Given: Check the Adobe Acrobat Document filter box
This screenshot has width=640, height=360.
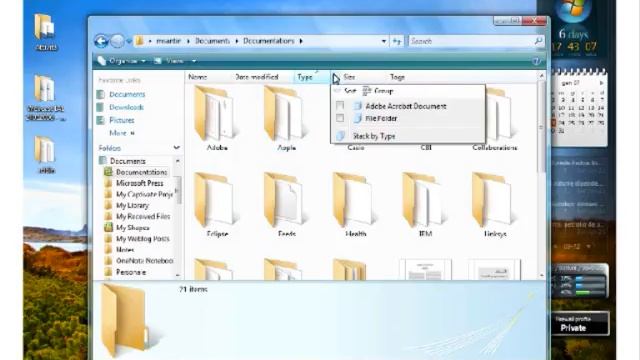Looking at the screenshot, I should 340,106.
